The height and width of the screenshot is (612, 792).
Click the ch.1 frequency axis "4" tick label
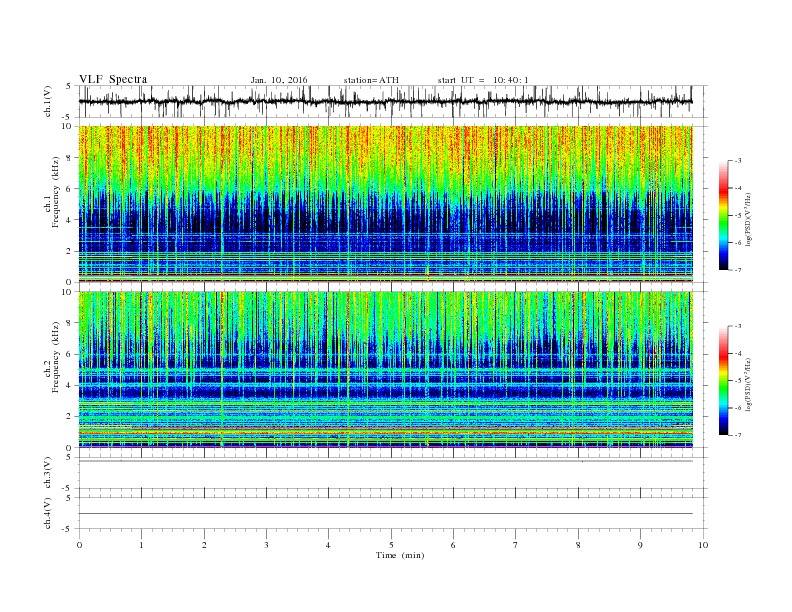point(70,220)
